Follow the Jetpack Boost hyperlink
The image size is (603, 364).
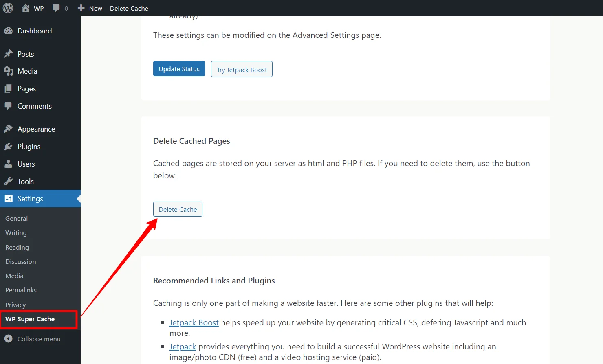[x=194, y=322]
